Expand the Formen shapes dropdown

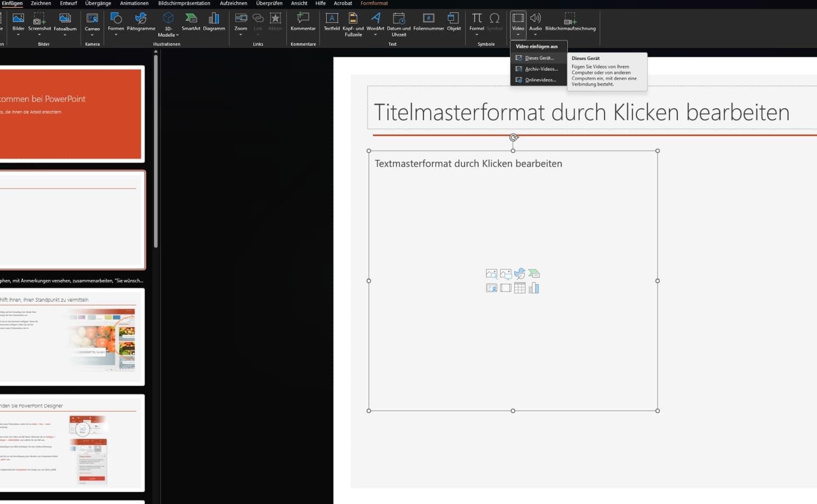pos(116,35)
